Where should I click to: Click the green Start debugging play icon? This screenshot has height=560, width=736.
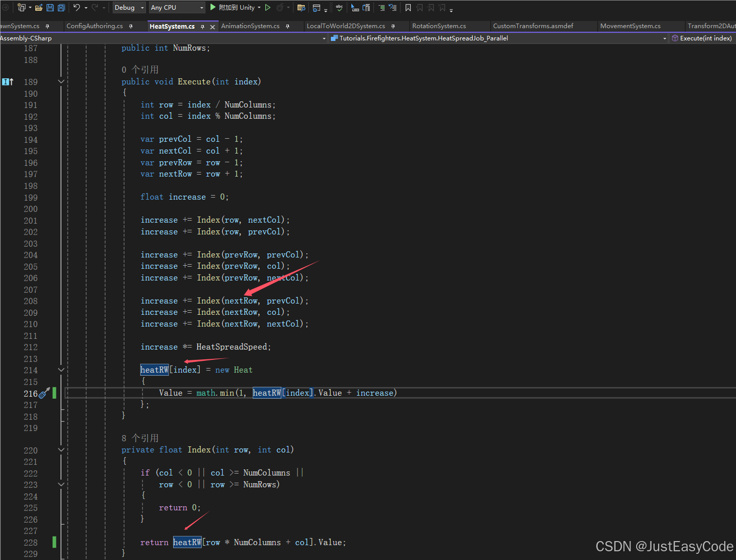pyautogui.click(x=213, y=7)
